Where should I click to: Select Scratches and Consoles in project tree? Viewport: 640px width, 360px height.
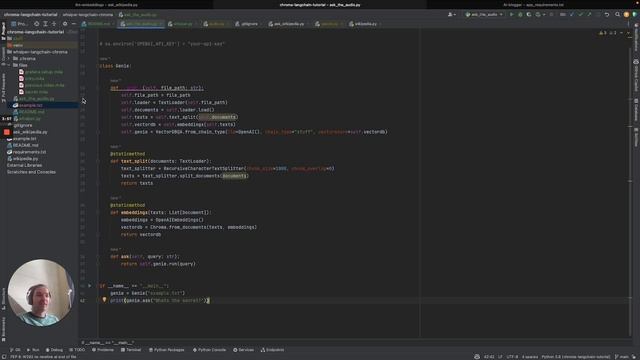(x=31, y=172)
